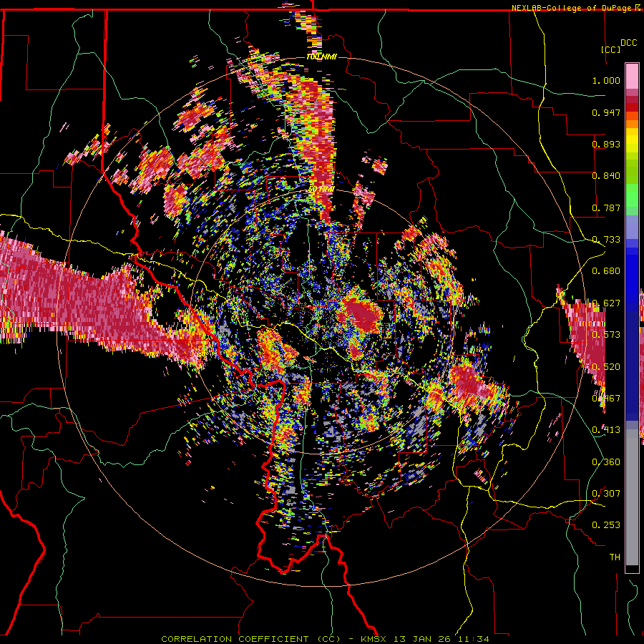
Task: Click the 100 NMI range ring label
Action: coord(321,57)
